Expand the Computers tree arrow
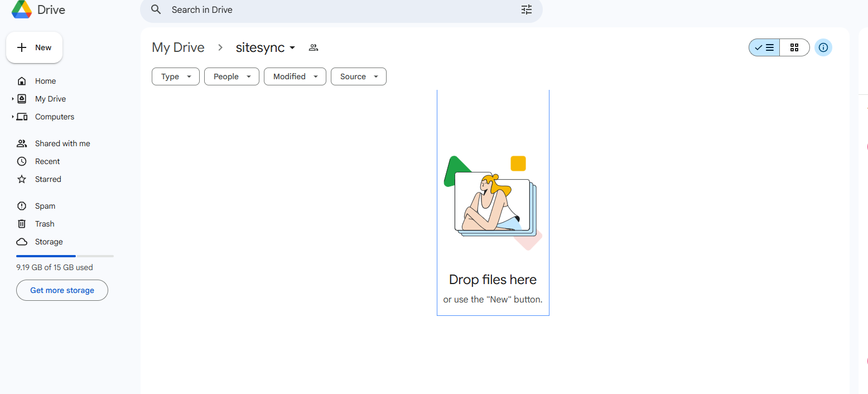Screen dimensions: 868x394 pyautogui.click(x=13, y=117)
